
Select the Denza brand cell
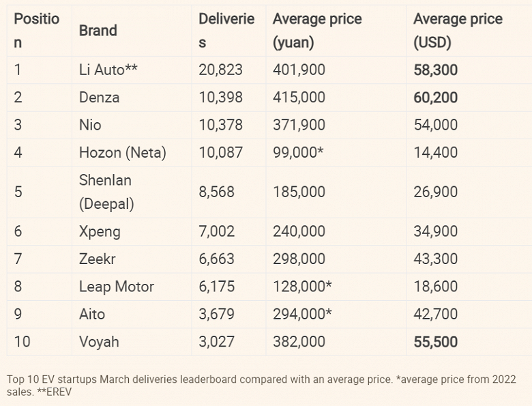99,97
